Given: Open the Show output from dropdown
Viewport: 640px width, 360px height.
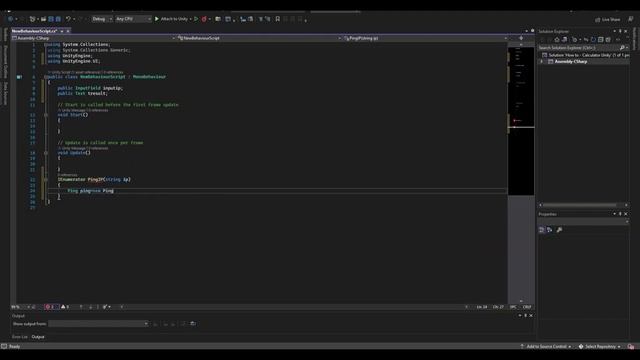Looking at the screenshot, I should pos(98,324).
